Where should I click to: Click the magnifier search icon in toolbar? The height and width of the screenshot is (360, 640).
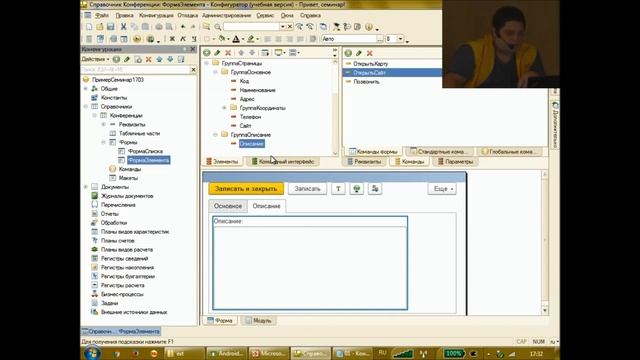[x=218, y=27]
